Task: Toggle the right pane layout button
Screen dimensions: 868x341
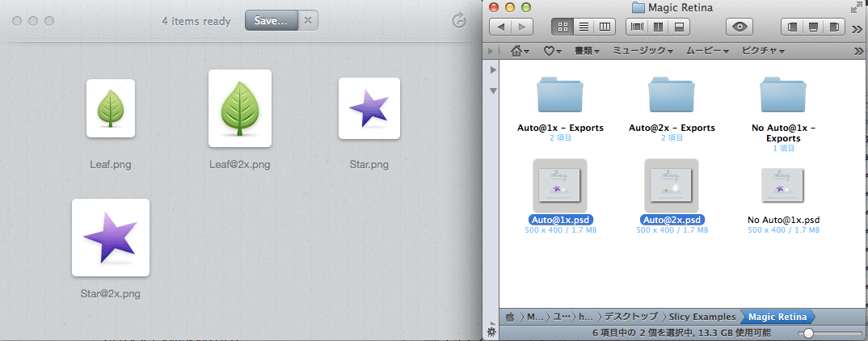Action: (x=832, y=27)
